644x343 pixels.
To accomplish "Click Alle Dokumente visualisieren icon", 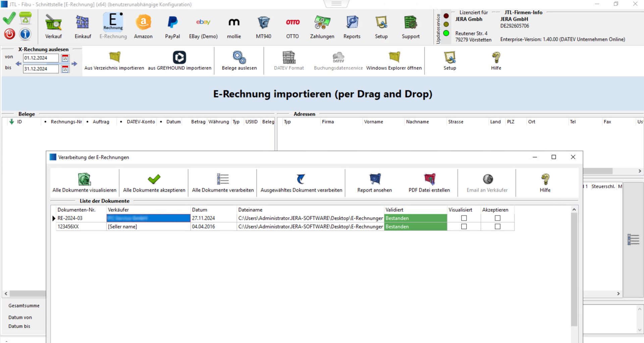I will [x=85, y=179].
